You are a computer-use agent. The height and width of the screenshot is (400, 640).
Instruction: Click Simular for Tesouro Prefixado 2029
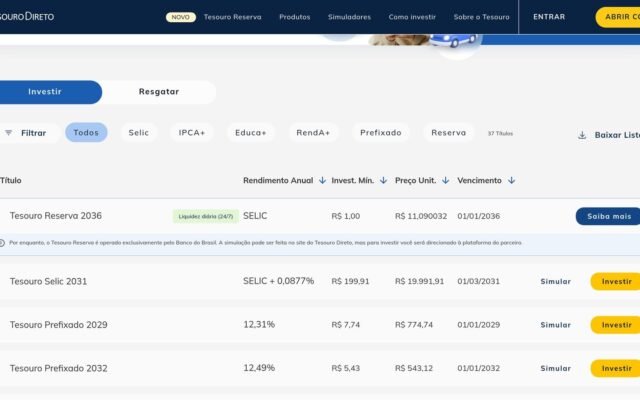click(x=556, y=325)
